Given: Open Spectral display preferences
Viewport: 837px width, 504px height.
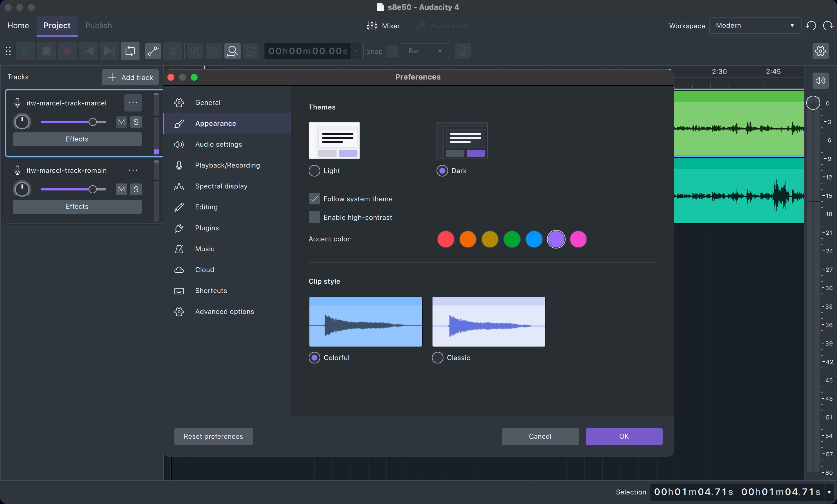Looking at the screenshot, I should [221, 186].
